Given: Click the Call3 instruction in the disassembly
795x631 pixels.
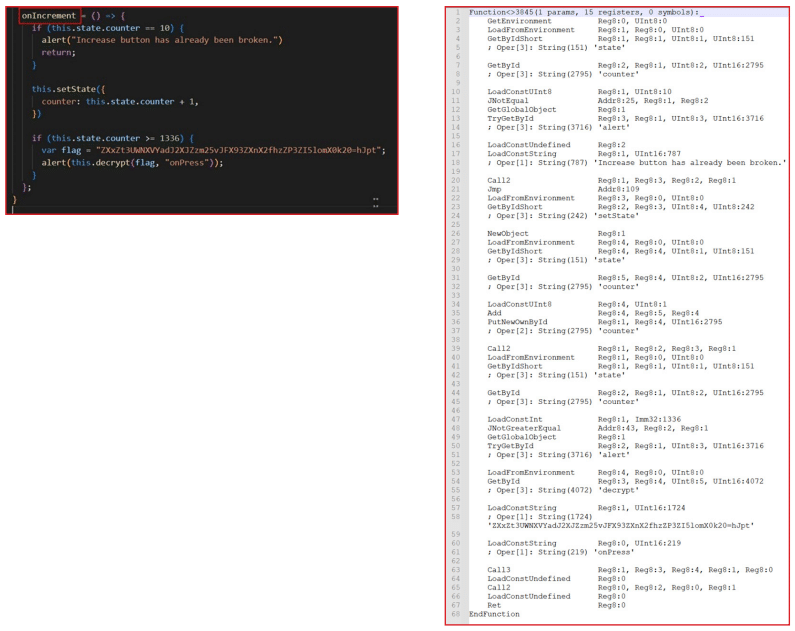Looking at the screenshot, I should click(x=630, y=570).
